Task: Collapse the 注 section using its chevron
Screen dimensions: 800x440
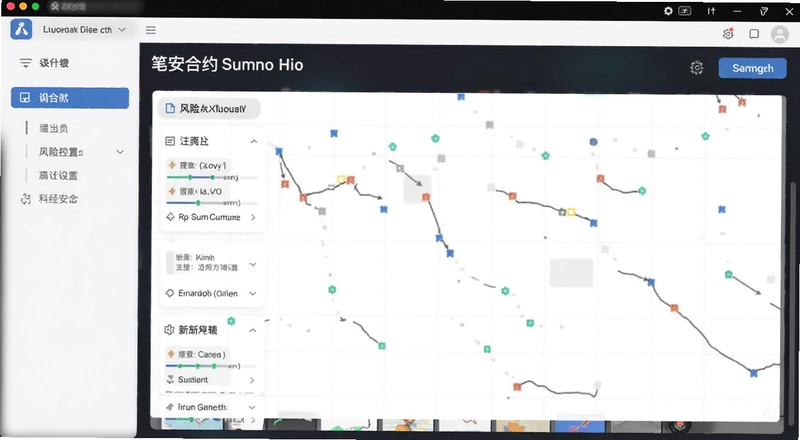Action: point(254,141)
